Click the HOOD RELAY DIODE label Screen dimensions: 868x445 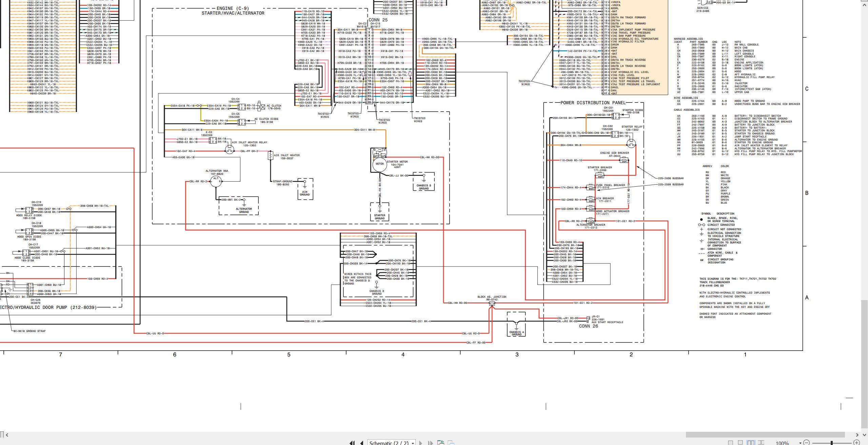pos(29,216)
